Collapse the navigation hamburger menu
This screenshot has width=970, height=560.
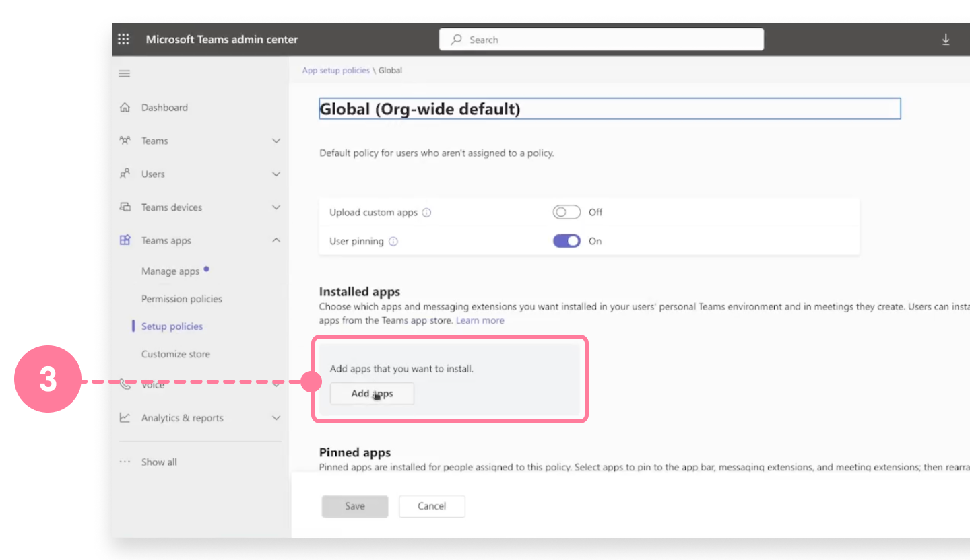[x=125, y=73]
